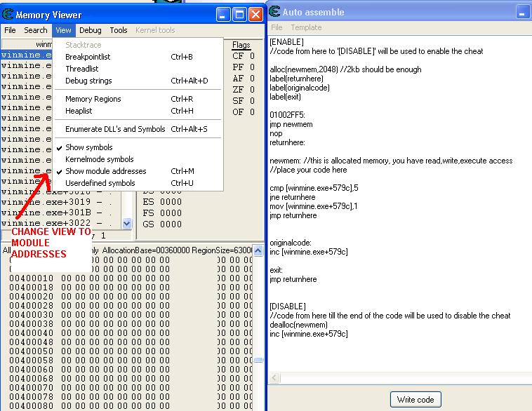Click the AF flag value
This screenshot has height=411, width=532.
(x=252, y=79)
